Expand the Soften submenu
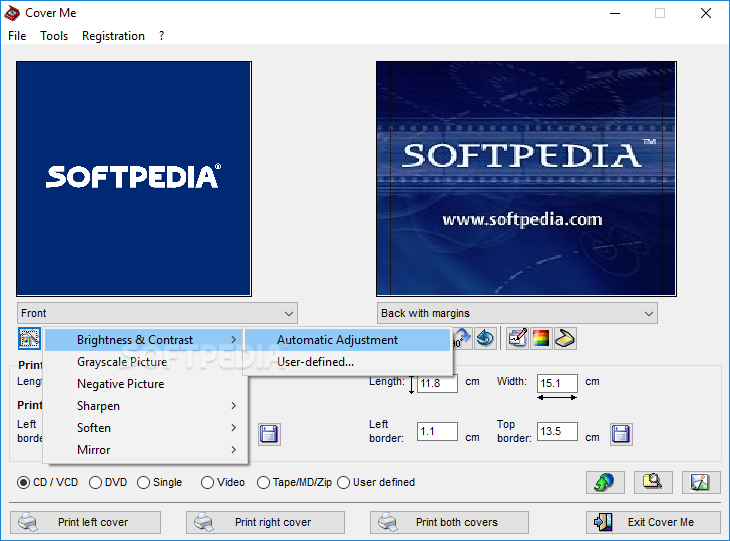 [146, 428]
